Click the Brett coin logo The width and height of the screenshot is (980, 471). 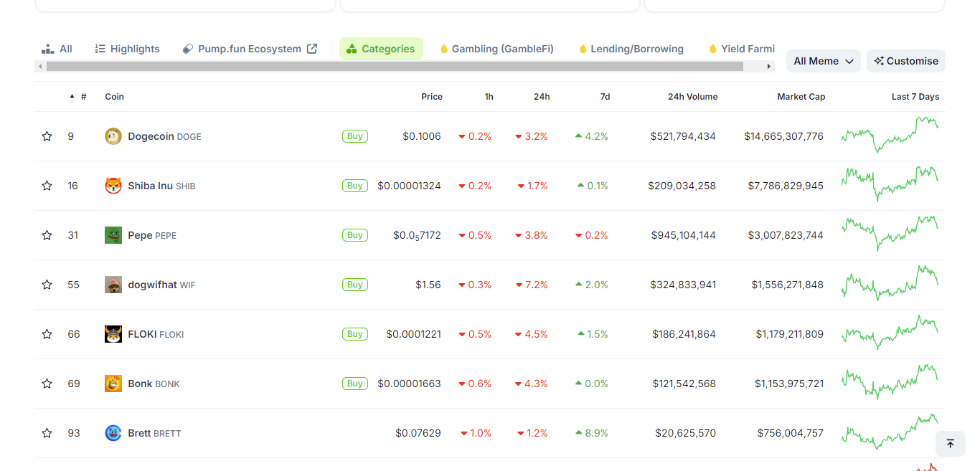[113, 433]
